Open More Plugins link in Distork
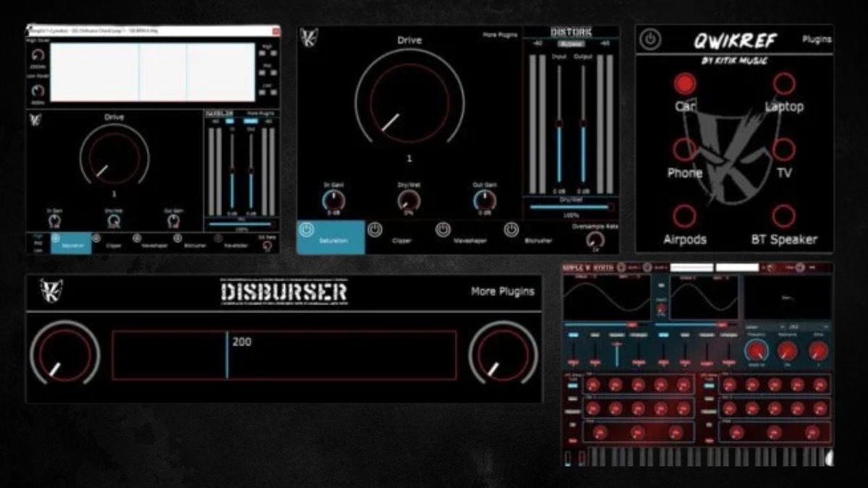868x488 pixels. click(x=501, y=34)
